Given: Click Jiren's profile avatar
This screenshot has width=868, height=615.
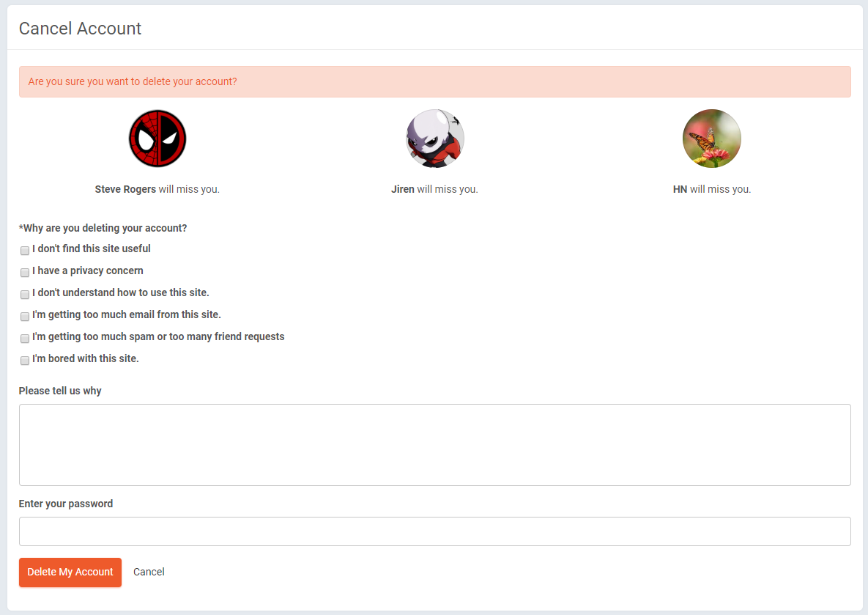Looking at the screenshot, I should (435, 139).
